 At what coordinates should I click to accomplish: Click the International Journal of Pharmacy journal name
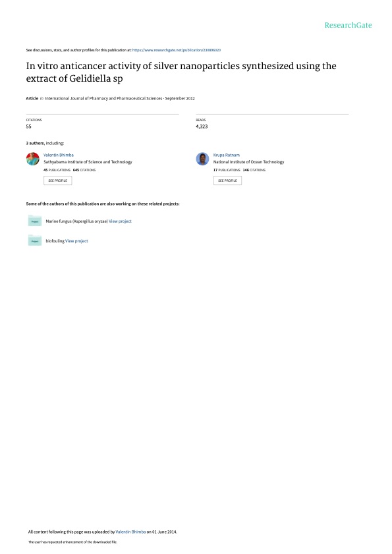point(103,99)
